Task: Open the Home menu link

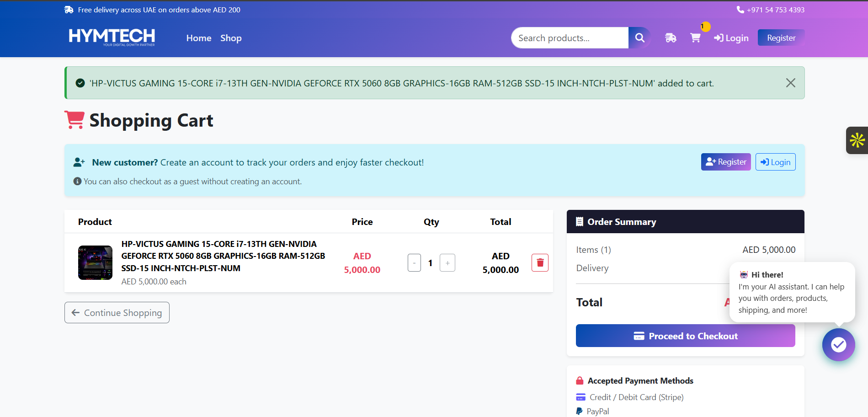Action: point(199,38)
